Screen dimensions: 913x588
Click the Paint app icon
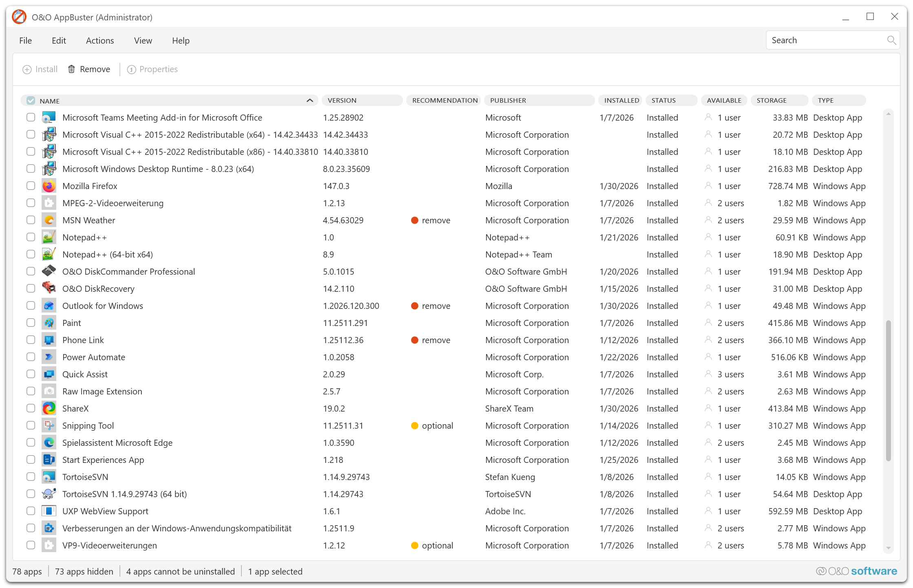[x=49, y=323]
